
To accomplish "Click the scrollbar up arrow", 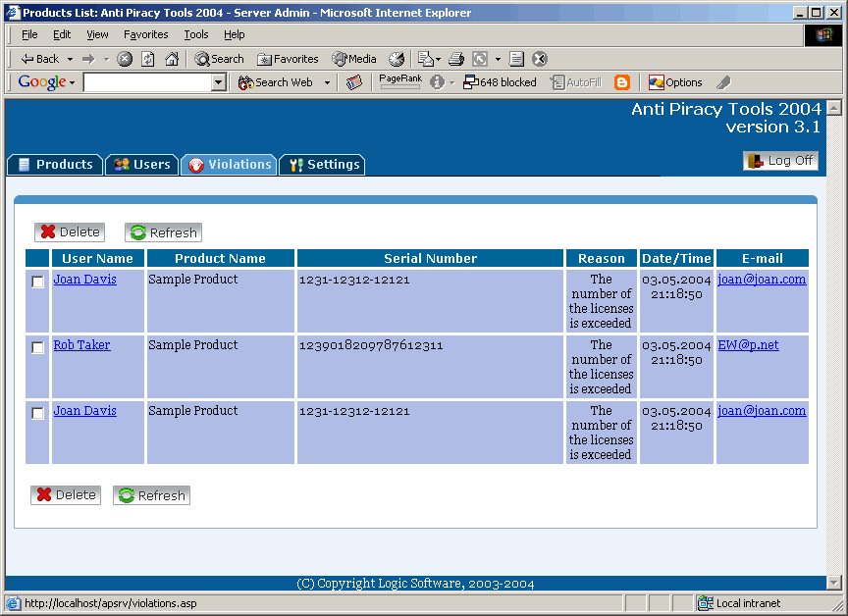I will tap(834, 108).
